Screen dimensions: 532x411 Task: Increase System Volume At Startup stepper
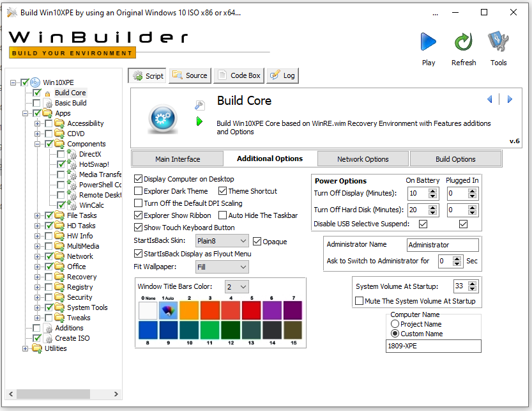coord(473,284)
